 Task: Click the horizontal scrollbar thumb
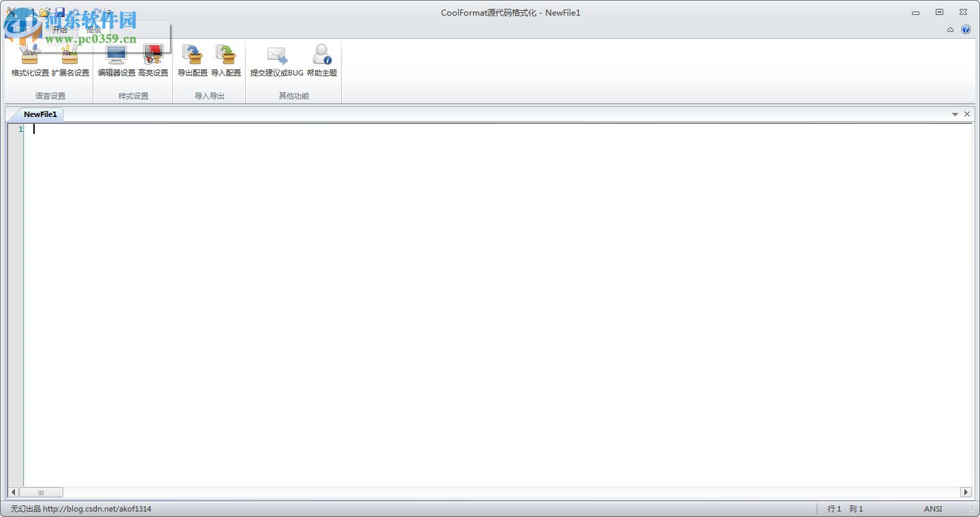[41, 492]
